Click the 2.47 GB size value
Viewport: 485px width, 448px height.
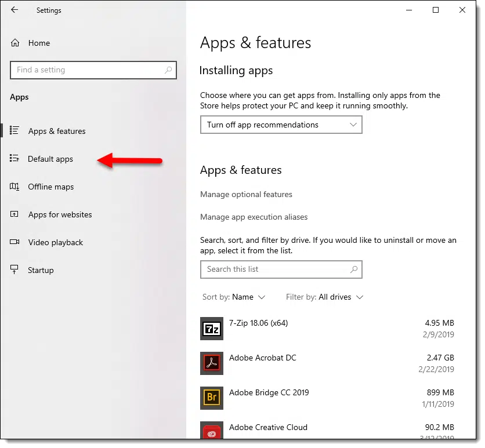(x=440, y=358)
